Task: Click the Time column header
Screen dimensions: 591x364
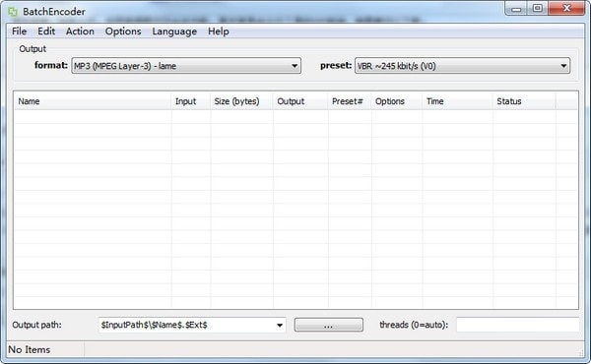Action: point(457,101)
